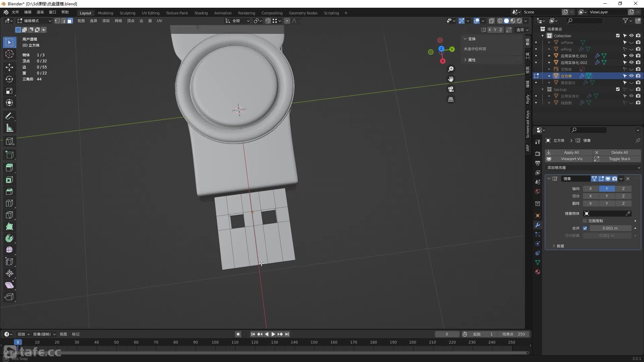Viewport: 644px width, 362px height.
Task: Collapse the Transform panel in sidebar
Action: (x=469, y=39)
